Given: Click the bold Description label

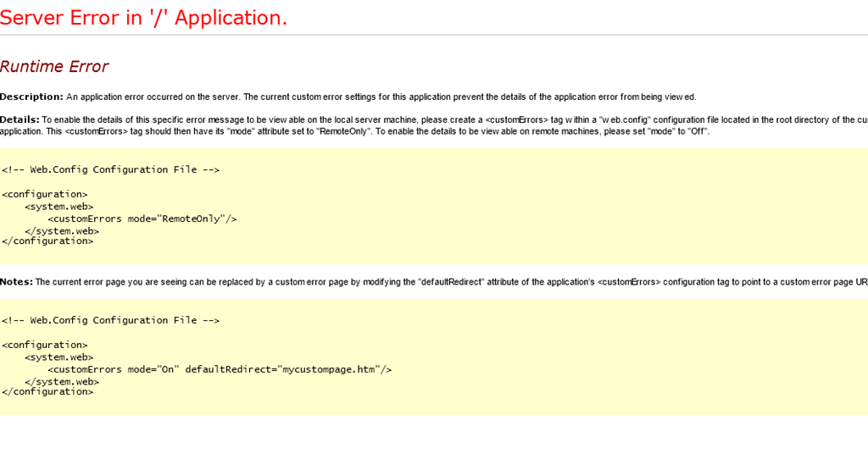Looking at the screenshot, I should [x=31, y=97].
